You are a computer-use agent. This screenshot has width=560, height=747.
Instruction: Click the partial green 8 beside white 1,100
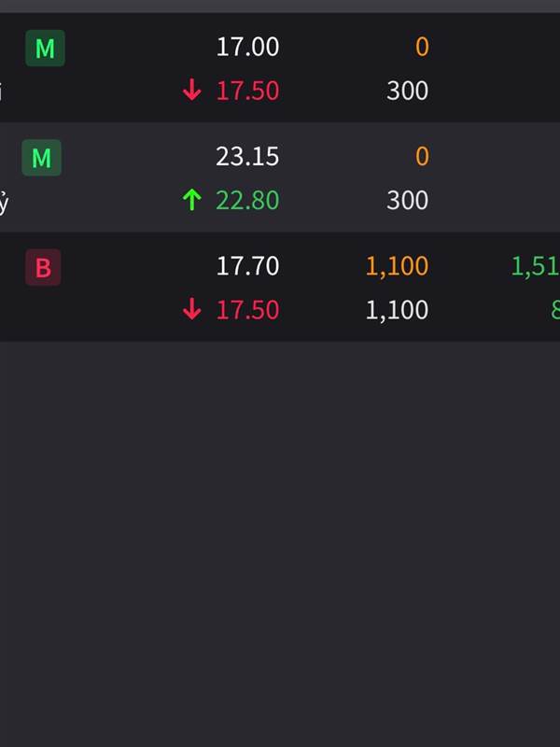(555, 310)
